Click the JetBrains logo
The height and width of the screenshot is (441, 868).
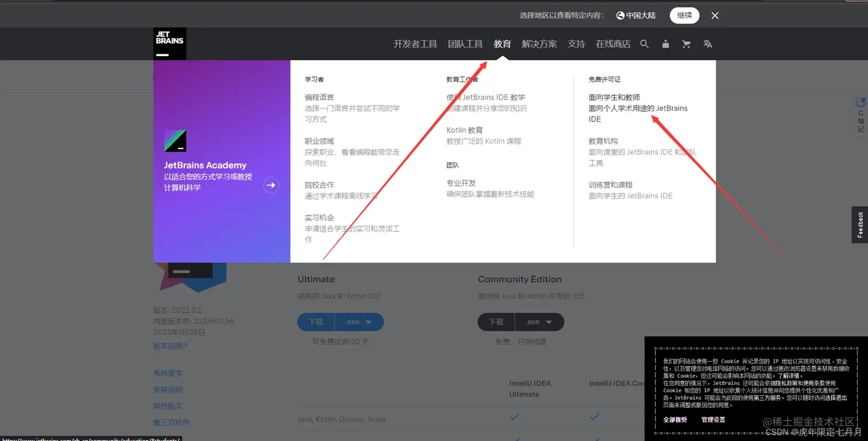point(169,44)
